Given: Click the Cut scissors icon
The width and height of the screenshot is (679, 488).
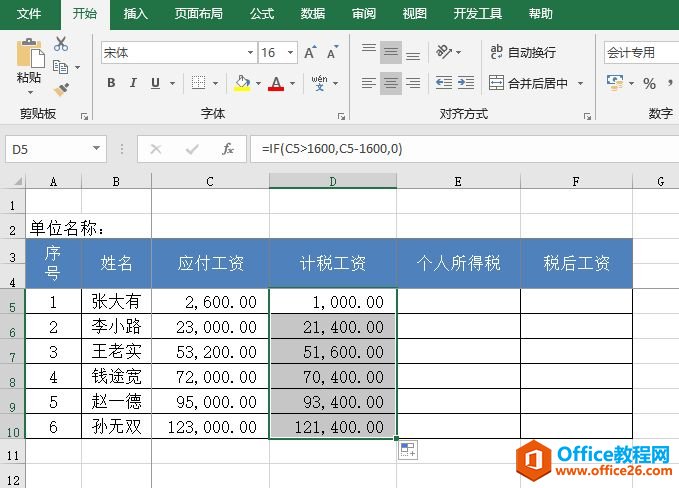Looking at the screenshot, I should 61,44.
